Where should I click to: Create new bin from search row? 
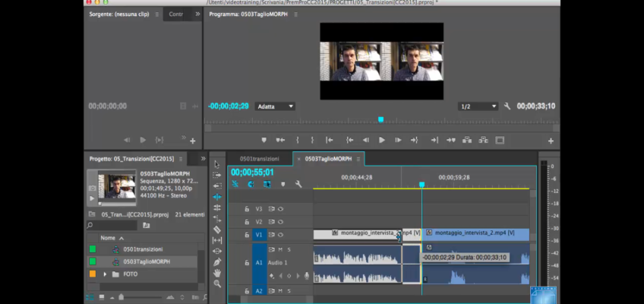pyautogui.click(x=147, y=225)
